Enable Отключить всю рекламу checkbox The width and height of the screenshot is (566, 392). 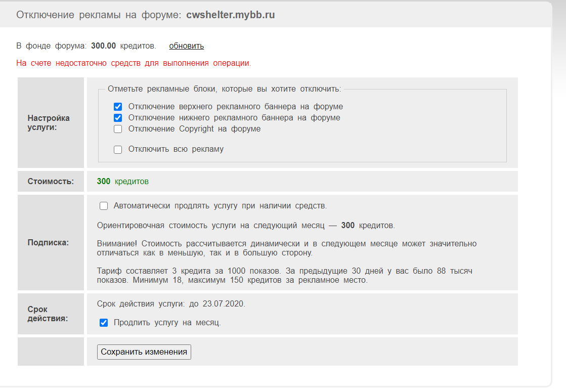(x=118, y=149)
